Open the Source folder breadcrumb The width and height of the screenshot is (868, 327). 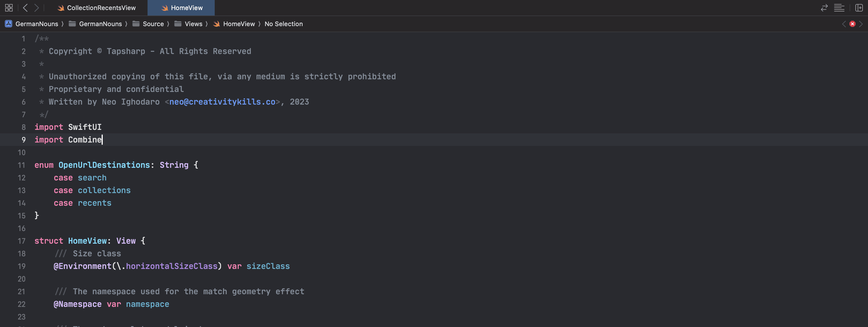coord(153,24)
